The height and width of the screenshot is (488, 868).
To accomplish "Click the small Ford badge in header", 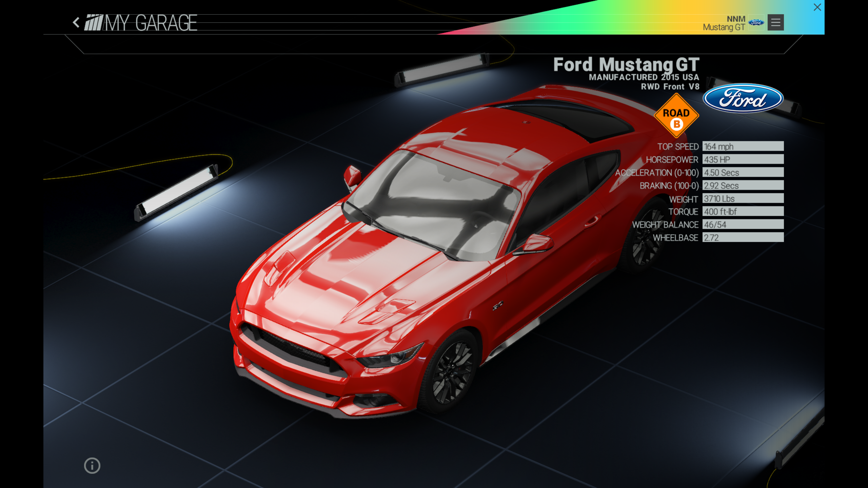I will coord(756,22).
